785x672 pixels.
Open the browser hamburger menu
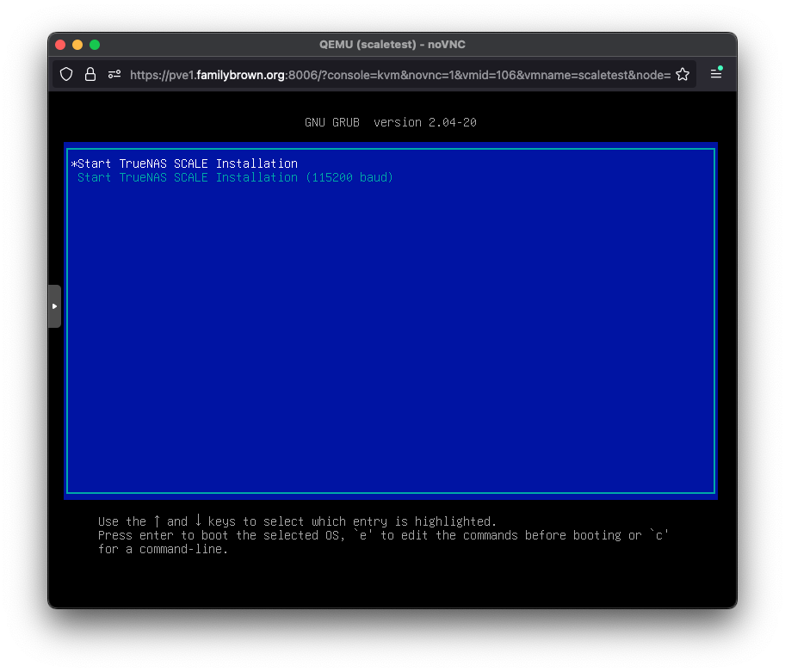click(716, 74)
